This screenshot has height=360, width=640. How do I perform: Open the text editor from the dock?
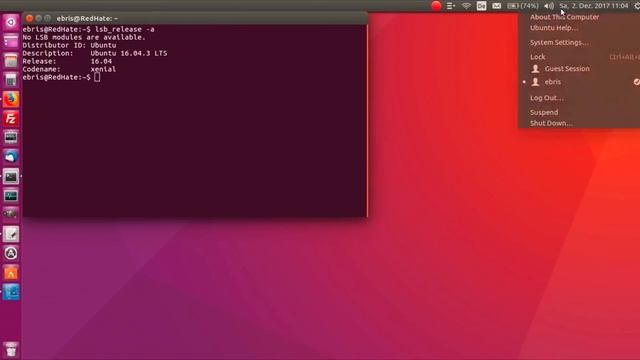point(11,234)
